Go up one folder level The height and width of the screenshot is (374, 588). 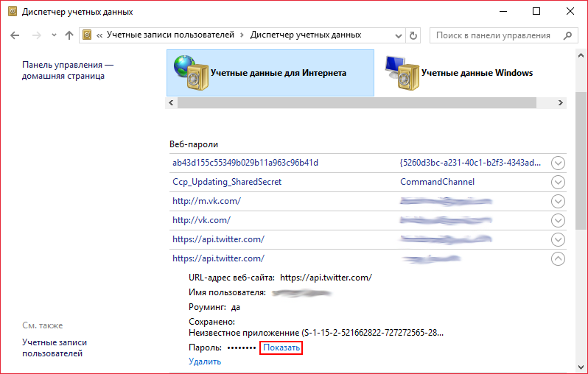click(x=69, y=35)
